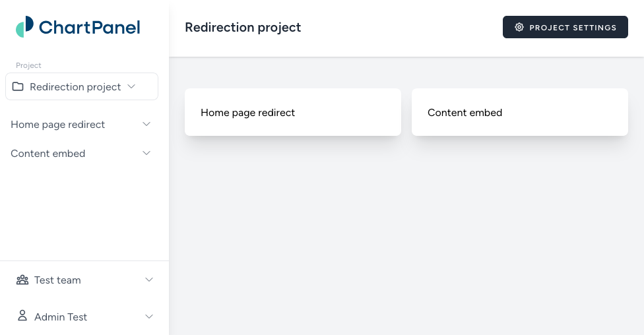Image resolution: width=644 pixels, height=335 pixels.
Task: Open Project Settings via its button label
Action: (x=573, y=28)
